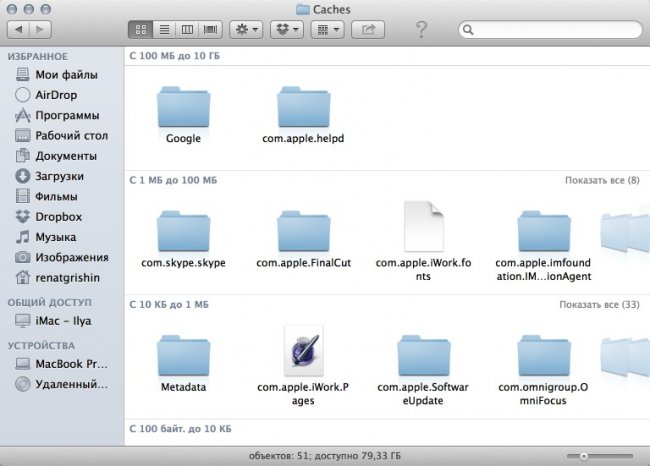Click the Finder search field

[x=548, y=30]
